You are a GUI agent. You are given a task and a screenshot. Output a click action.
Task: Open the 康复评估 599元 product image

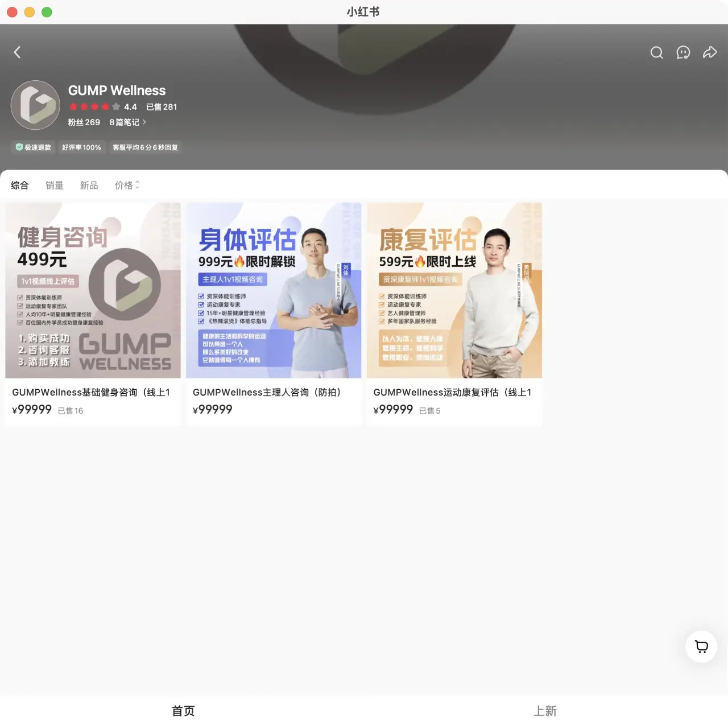454,290
